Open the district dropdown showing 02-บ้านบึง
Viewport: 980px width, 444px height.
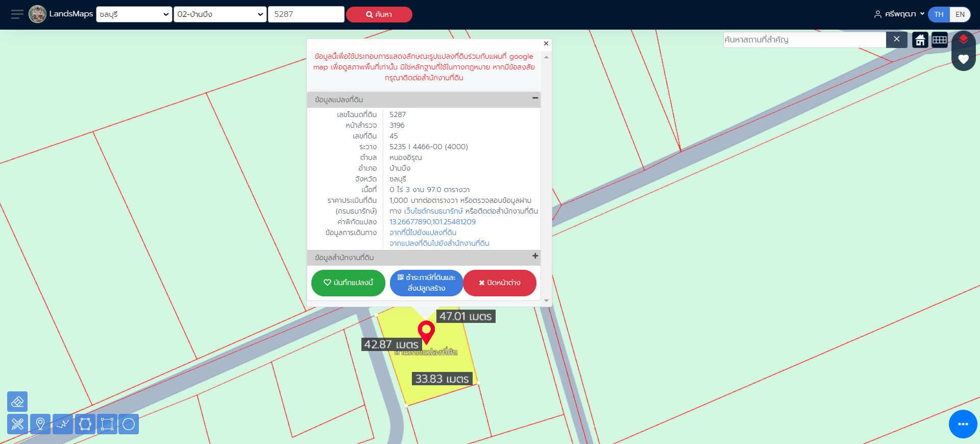click(x=220, y=14)
